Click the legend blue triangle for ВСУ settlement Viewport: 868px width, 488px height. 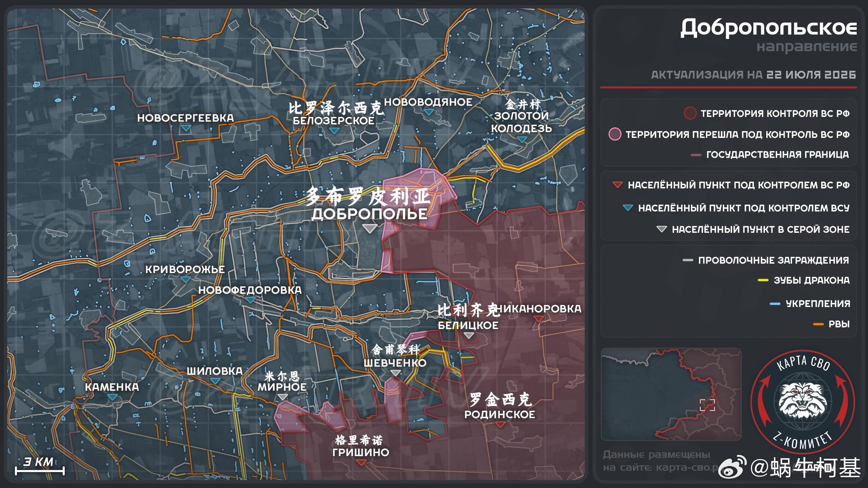(x=628, y=208)
